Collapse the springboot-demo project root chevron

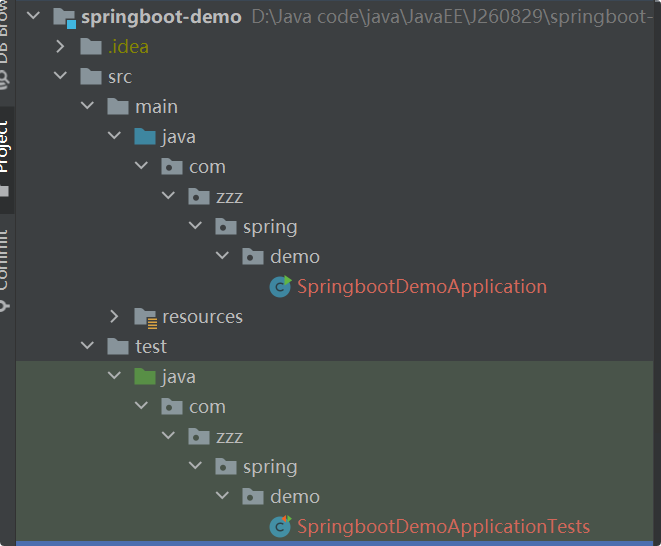[33, 16]
